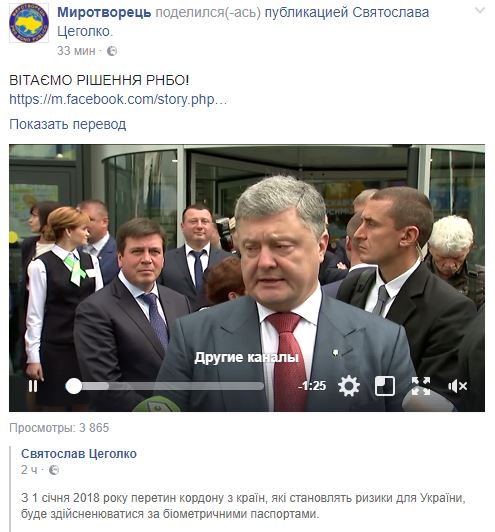Click Показать перевод to translate post
The height and width of the screenshot is (532, 495).
(x=68, y=125)
